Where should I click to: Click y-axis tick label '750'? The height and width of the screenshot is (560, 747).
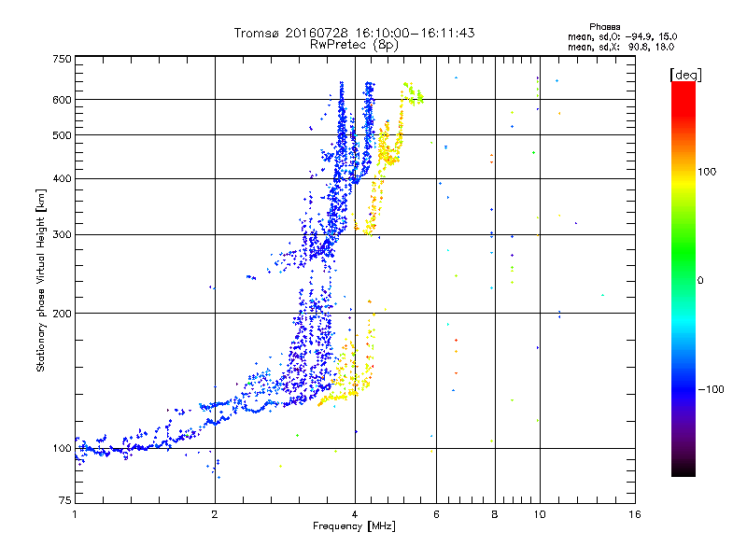click(x=62, y=59)
